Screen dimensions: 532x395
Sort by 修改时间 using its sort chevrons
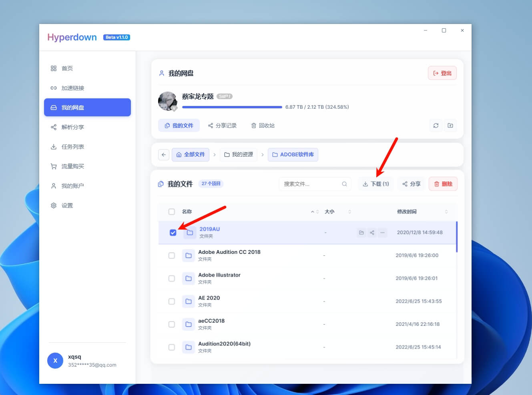tap(446, 211)
